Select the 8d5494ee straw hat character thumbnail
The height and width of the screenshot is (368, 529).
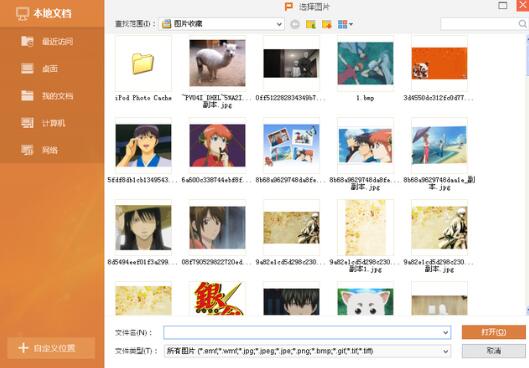pyautogui.click(x=143, y=228)
